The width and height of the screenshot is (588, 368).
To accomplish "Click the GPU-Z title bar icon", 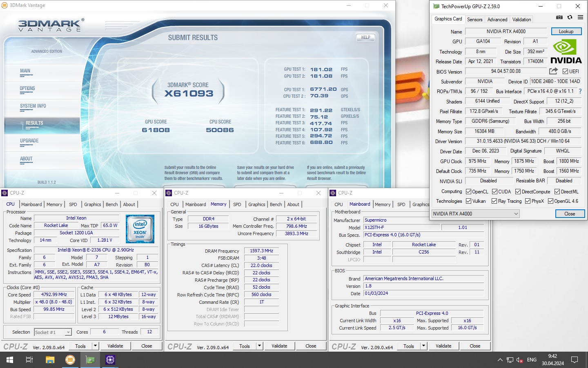I will tap(436, 6).
